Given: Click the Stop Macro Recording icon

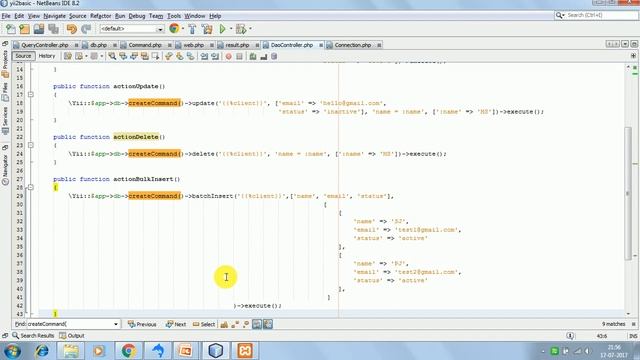Looking at the screenshot, I should pyautogui.click(x=239, y=56).
